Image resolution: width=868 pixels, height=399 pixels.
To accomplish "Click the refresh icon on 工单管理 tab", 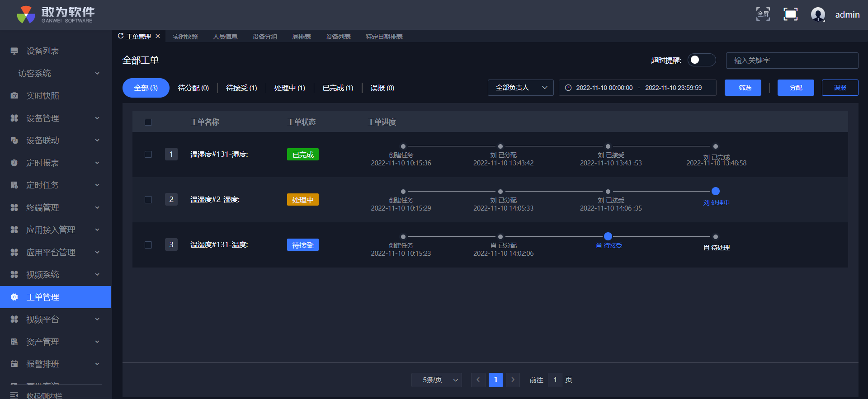I will (121, 36).
